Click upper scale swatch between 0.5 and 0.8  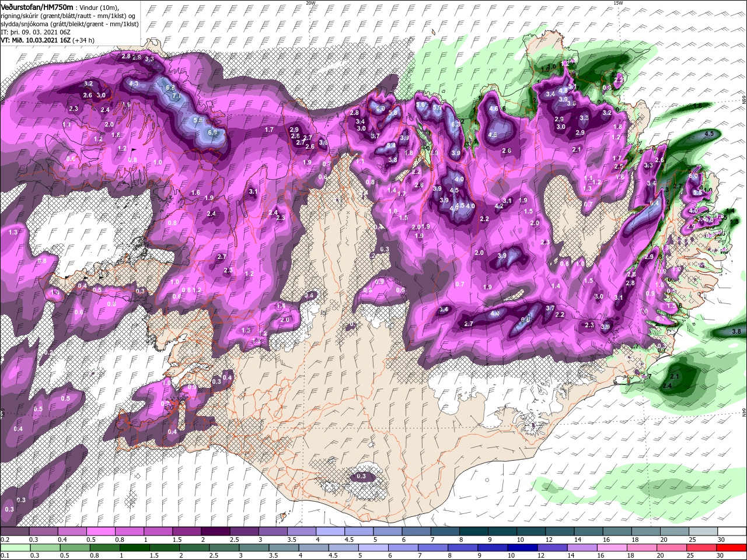click(100, 531)
